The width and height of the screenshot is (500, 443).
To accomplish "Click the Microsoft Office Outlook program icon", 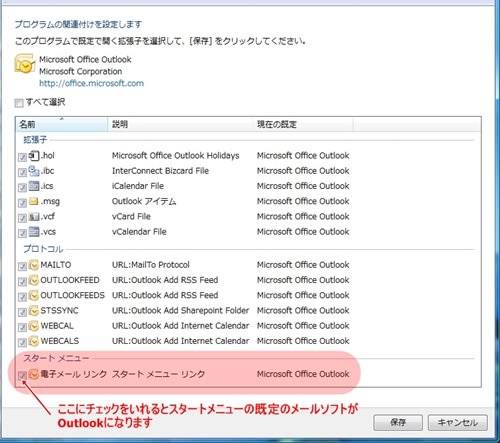I will click(24, 64).
